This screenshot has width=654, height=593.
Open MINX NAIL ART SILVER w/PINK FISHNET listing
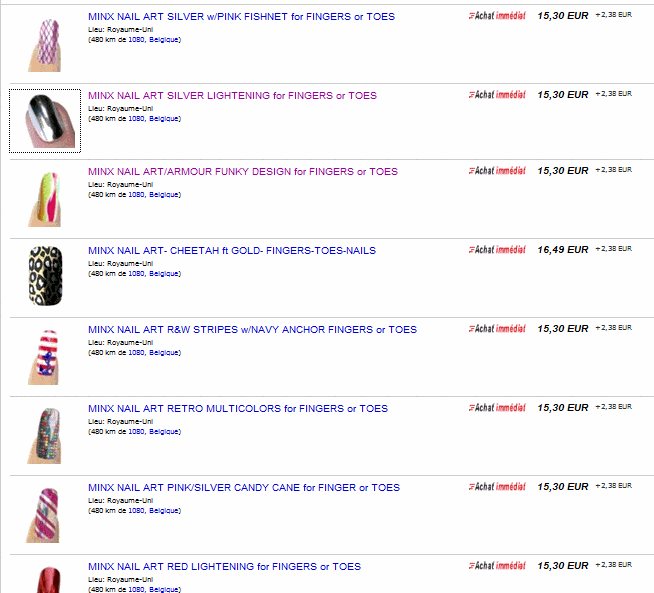tap(241, 17)
